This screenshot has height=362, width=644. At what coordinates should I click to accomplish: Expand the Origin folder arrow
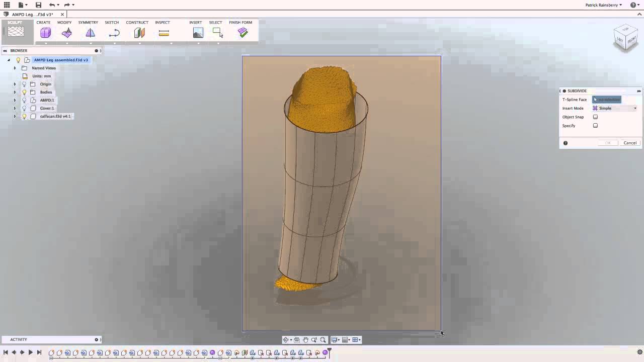[15, 84]
